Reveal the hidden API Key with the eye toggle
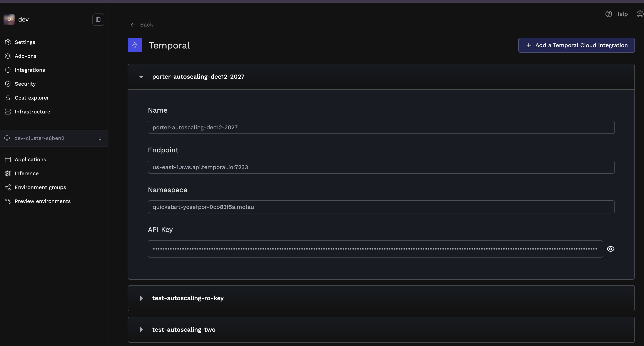The width and height of the screenshot is (644, 346). [611, 249]
